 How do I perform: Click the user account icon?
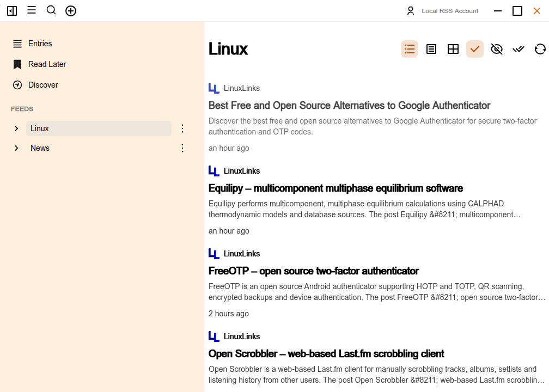click(410, 11)
